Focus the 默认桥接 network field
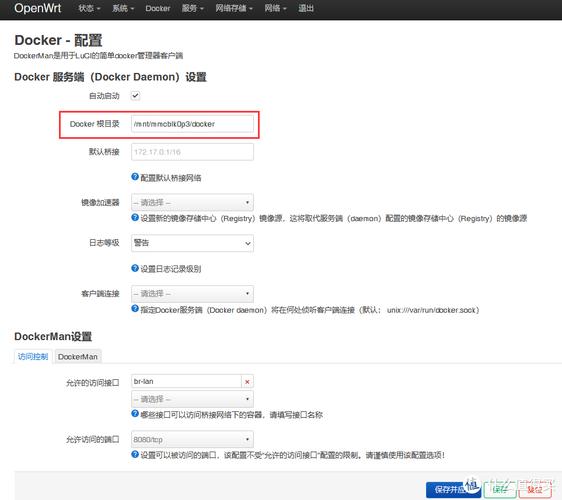This screenshot has height=500, width=562. click(192, 152)
